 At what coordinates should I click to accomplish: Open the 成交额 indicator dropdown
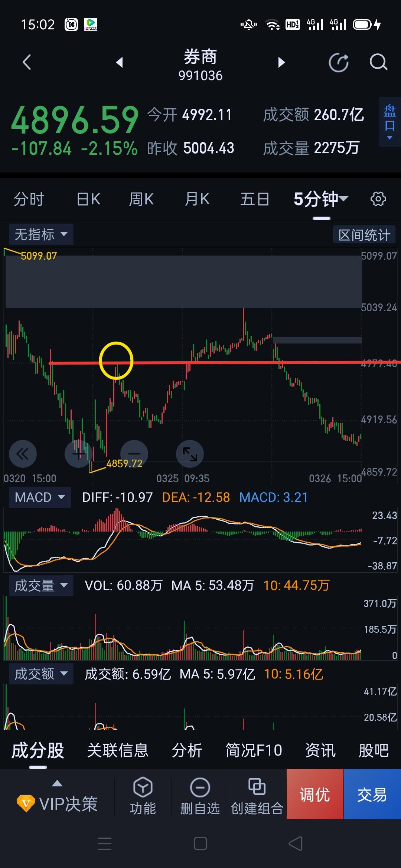tap(41, 674)
